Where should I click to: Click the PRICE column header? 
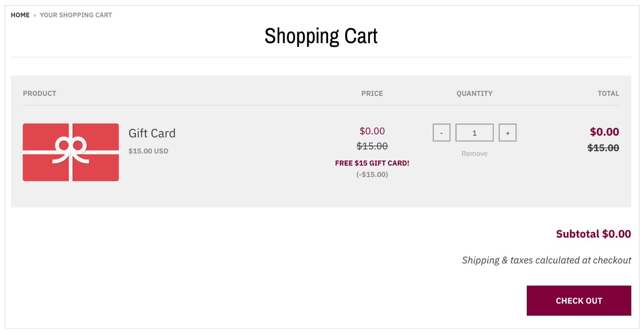tap(372, 93)
